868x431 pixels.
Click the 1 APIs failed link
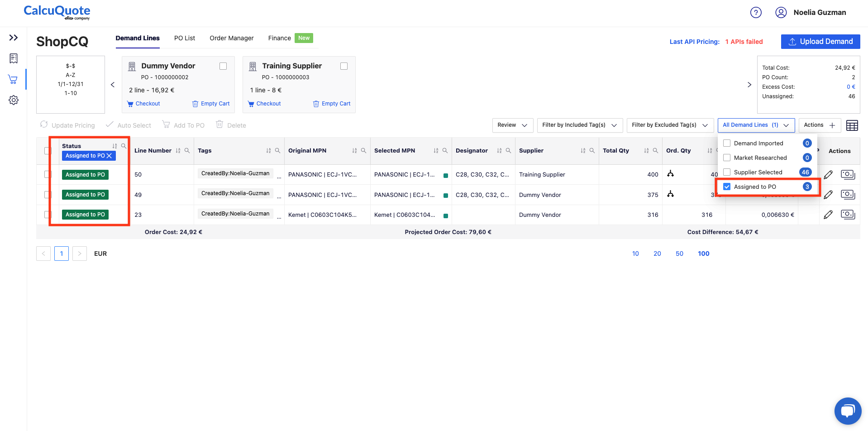point(744,42)
